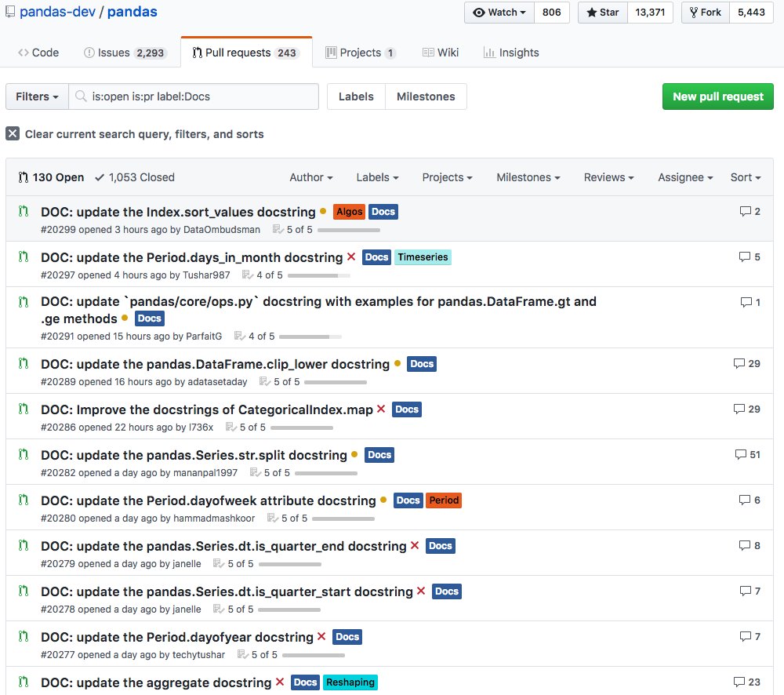Click the magnifier icon in search field
This screenshot has height=695, width=784.
coord(81,96)
